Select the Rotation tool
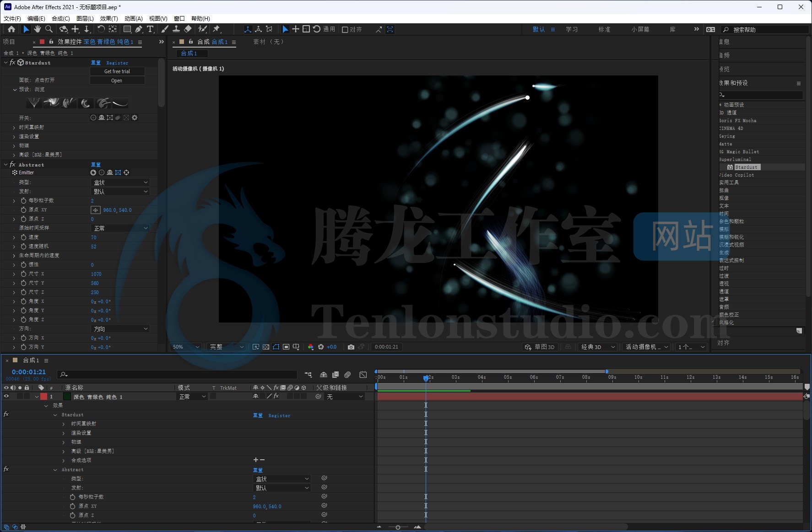 pos(101,29)
